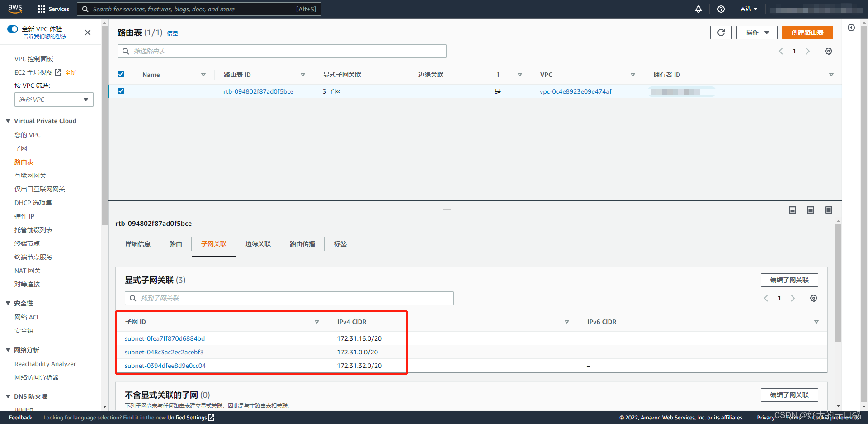
Task: Open subnet associations settings gear
Action: (x=813, y=298)
